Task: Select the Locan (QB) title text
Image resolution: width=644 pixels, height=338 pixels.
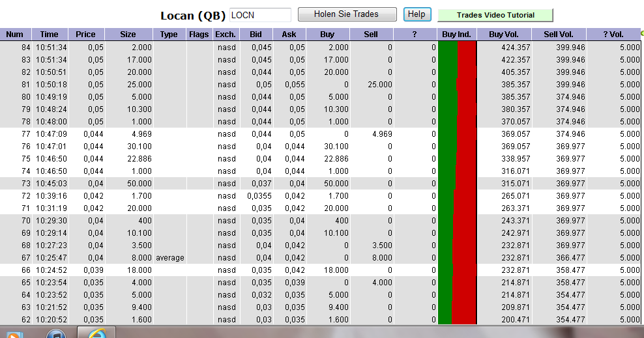Action: point(193,16)
